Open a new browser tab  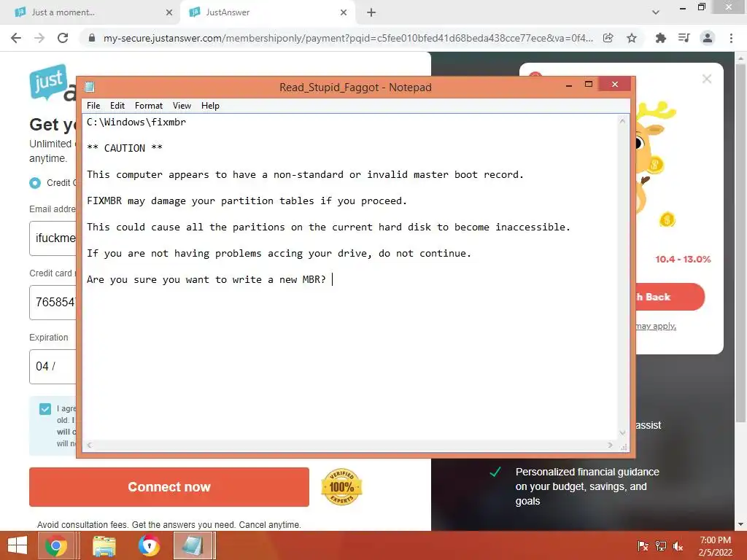[371, 12]
